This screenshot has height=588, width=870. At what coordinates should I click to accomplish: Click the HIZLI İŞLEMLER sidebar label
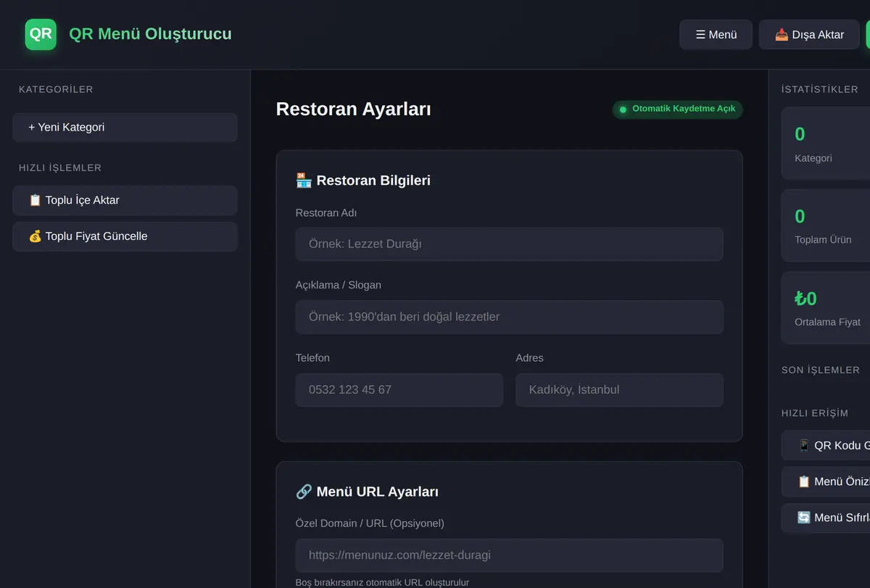click(x=60, y=168)
